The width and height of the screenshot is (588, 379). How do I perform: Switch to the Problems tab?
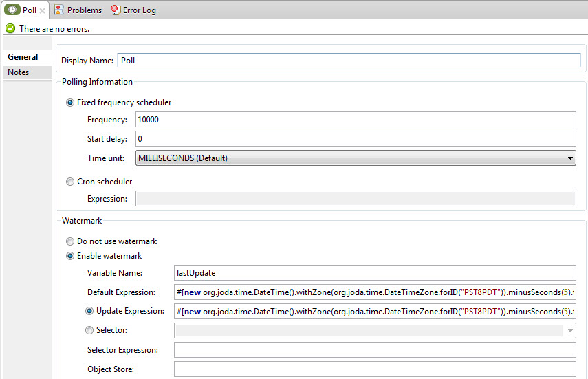pos(84,10)
